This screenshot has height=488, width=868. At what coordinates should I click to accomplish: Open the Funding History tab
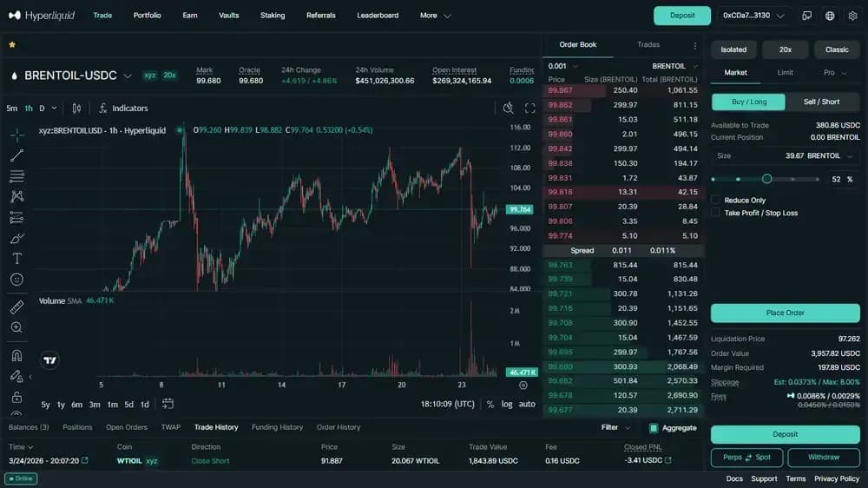[x=278, y=427]
